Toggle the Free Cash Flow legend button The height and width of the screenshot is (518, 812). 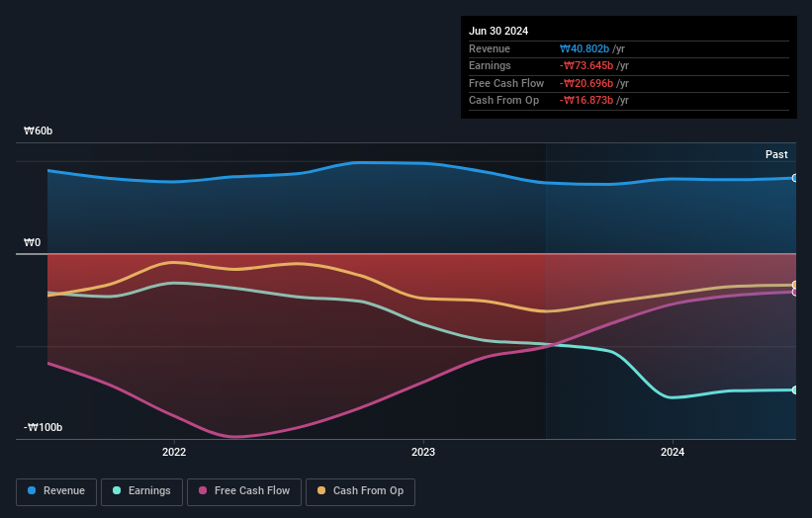(x=244, y=491)
